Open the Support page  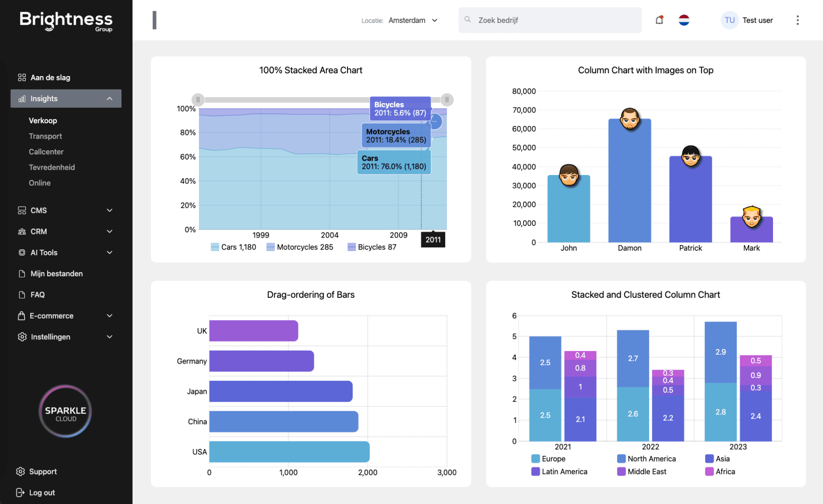(x=43, y=471)
